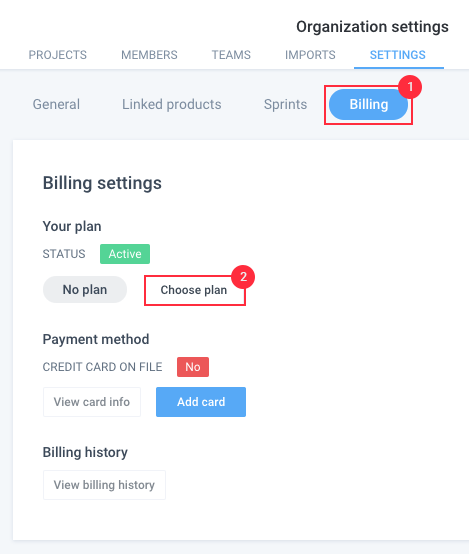Screen dimensions: 469x554
Task: Switch to the Members tab
Action: [x=149, y=55]
